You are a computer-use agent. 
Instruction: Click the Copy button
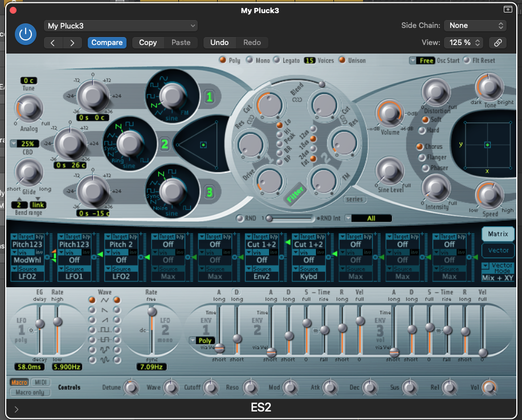click(x=148, y=43)
